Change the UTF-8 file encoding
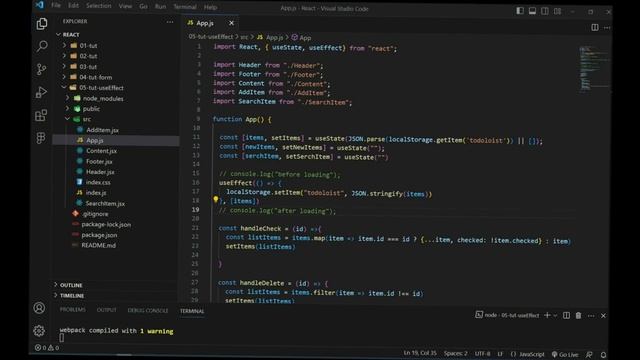This screenshot has width=640, height=360. (x=482, y=354)
